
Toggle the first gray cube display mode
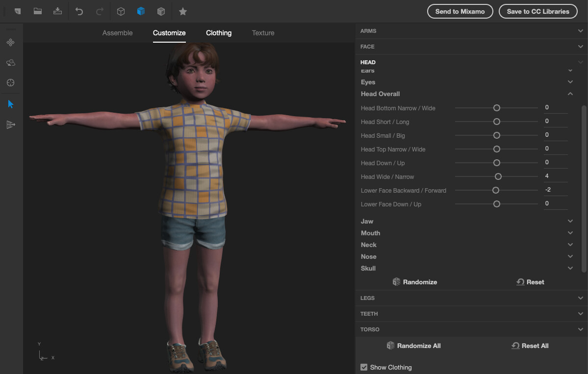point(121,11)
